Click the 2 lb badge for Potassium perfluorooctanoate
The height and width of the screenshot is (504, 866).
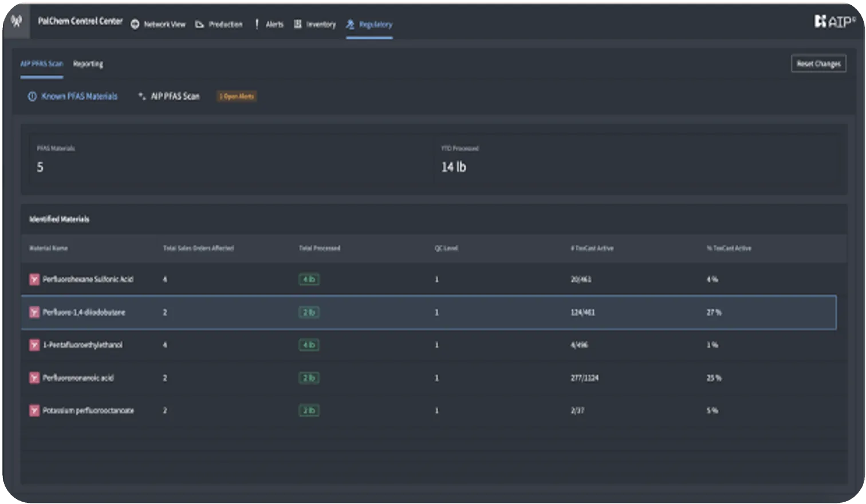309,411
